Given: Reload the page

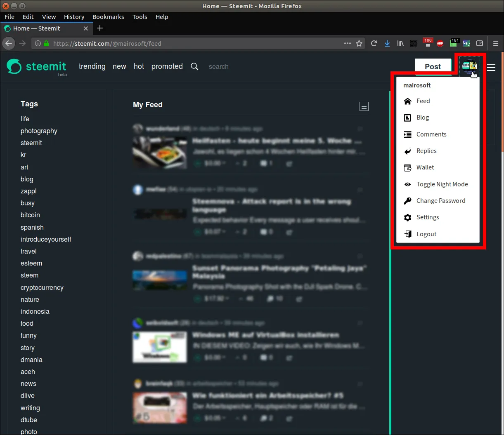Looking at the screenshot, I should point(374,43).
